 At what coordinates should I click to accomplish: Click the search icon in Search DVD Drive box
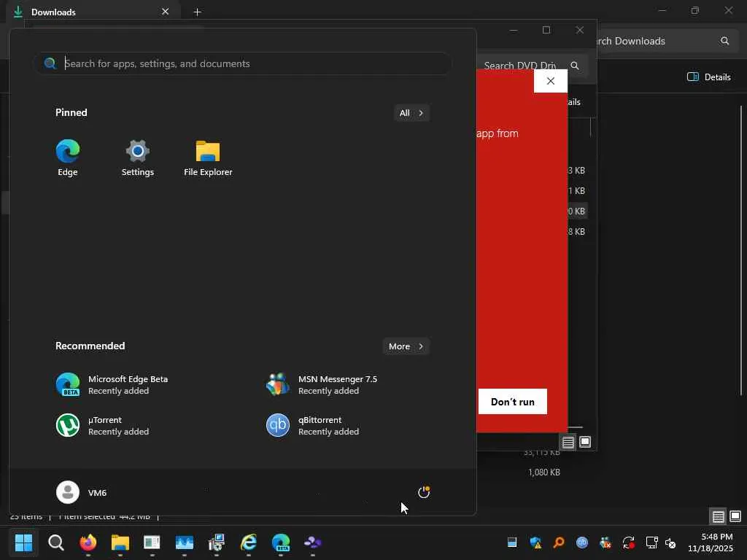[575, 66]
